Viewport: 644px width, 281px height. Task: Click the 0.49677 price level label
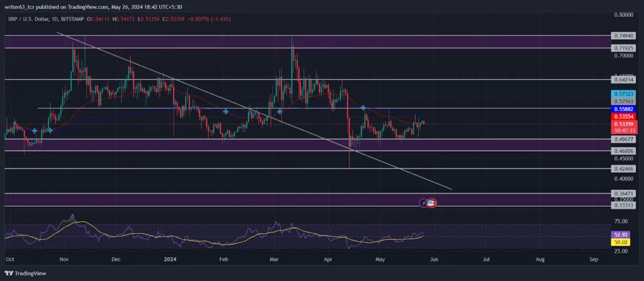click(623, 140)
